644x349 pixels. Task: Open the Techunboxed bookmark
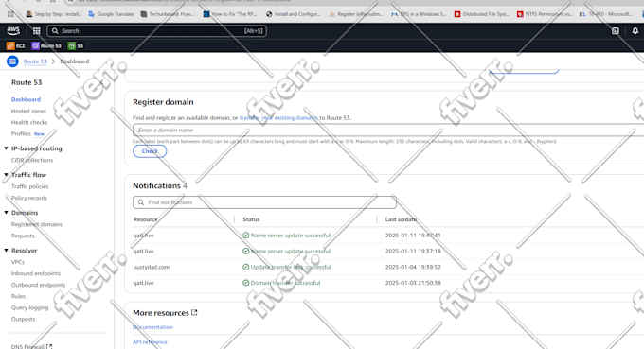pos(168,14)
